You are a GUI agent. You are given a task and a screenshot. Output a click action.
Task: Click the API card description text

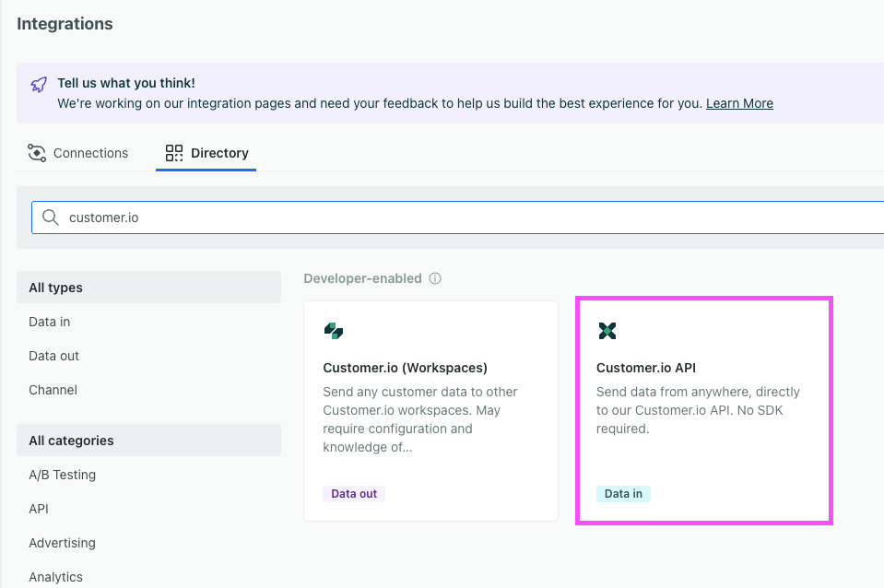(698, 410)
